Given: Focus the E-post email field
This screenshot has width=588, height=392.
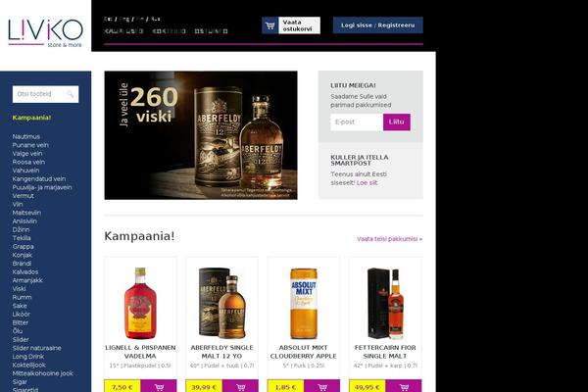Looking at the screenshot, I should click(357, 122).
